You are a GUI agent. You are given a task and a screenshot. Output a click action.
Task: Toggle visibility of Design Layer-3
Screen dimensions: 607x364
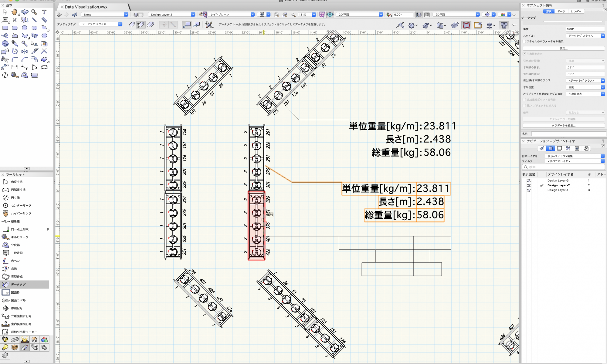tap(529, 180)
